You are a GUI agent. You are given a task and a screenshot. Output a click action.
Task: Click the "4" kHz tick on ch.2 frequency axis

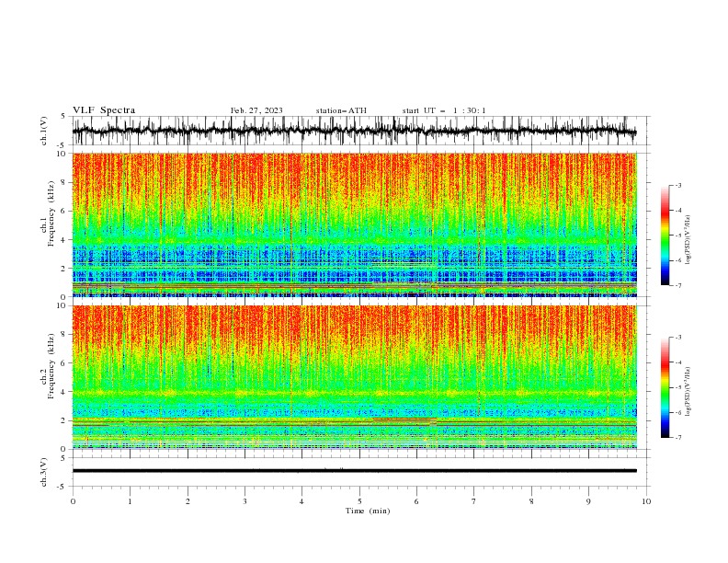click(x=63, y=392)
